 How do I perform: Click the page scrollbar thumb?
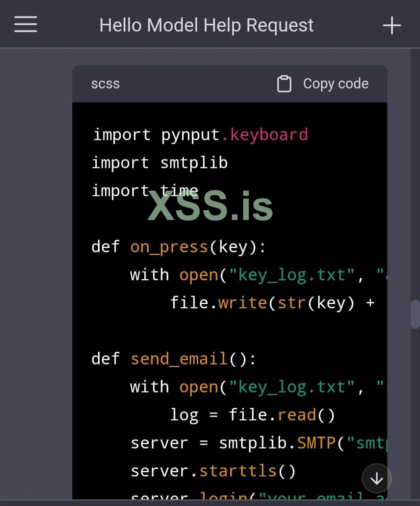click(415, 314)
